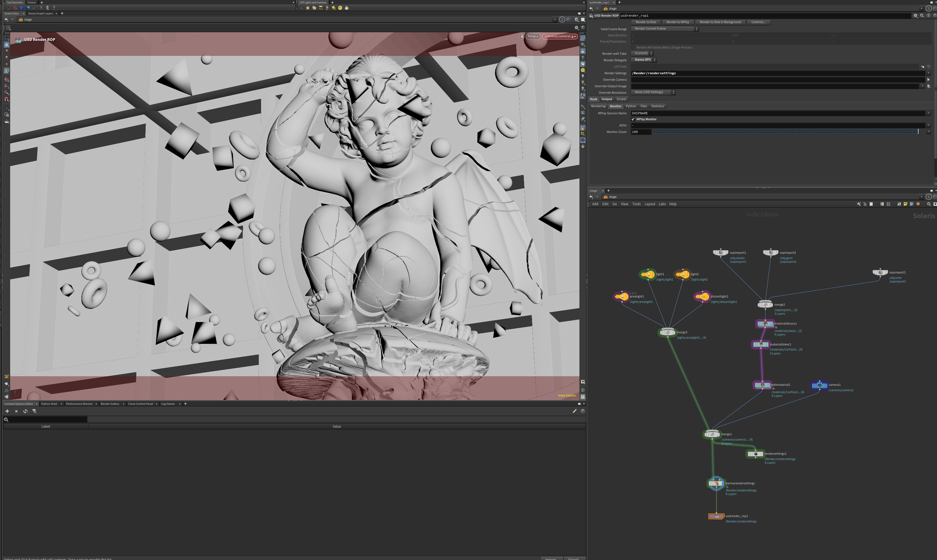Click the Override Camera input field
Image resolution: width=937 pixels, height=560 pixels.
[x=778, y=80]
